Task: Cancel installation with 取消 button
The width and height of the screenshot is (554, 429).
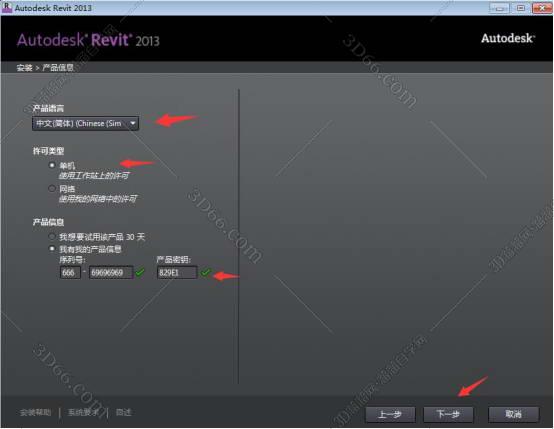Action: coord(514,414)
